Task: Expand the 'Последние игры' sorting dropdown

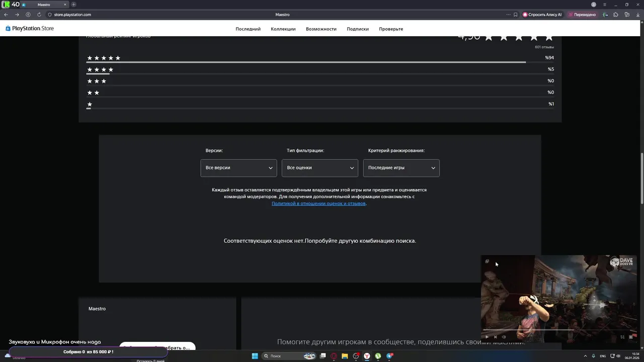Action: 401,168
